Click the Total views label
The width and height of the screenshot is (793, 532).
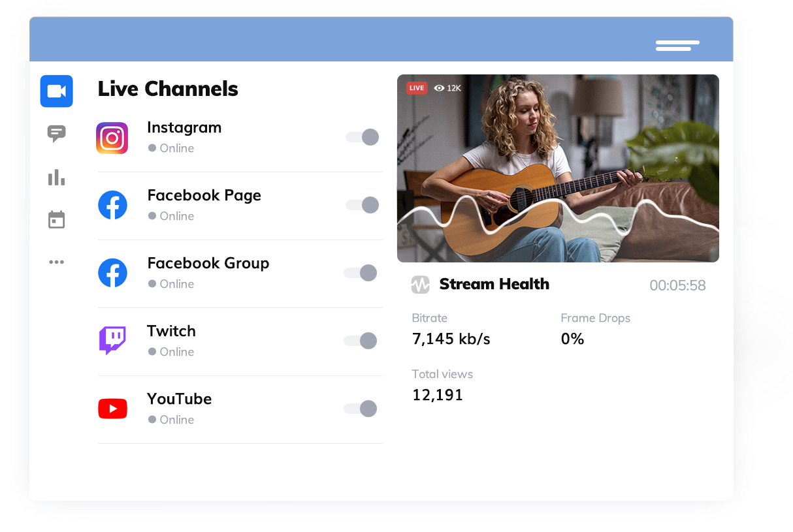point(442,375)
